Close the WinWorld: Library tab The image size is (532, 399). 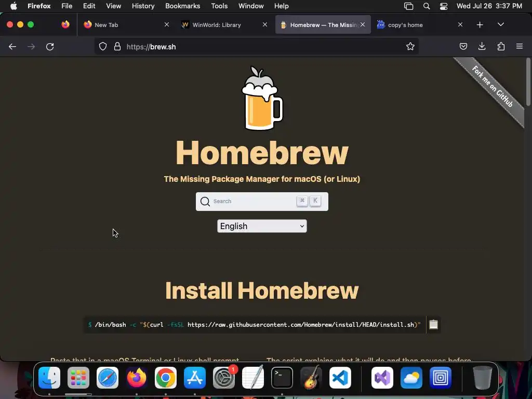pos(265,24)
